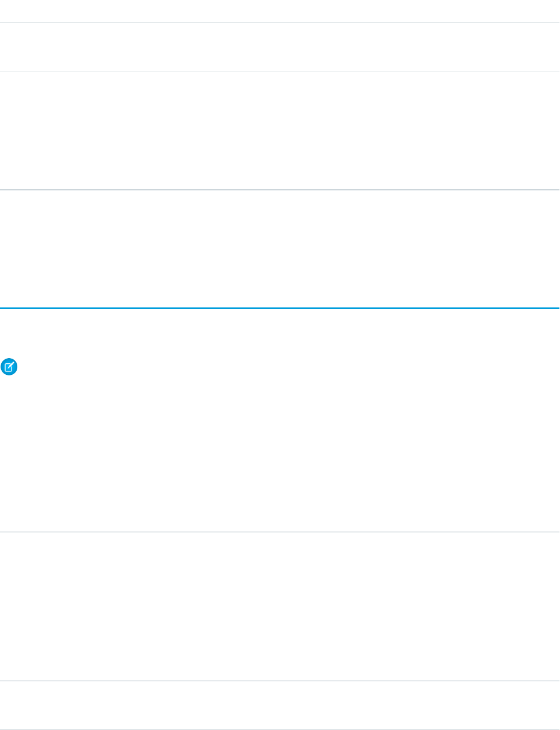
Task: Click the first gray divider below the note icon
Action: (280, 532)
